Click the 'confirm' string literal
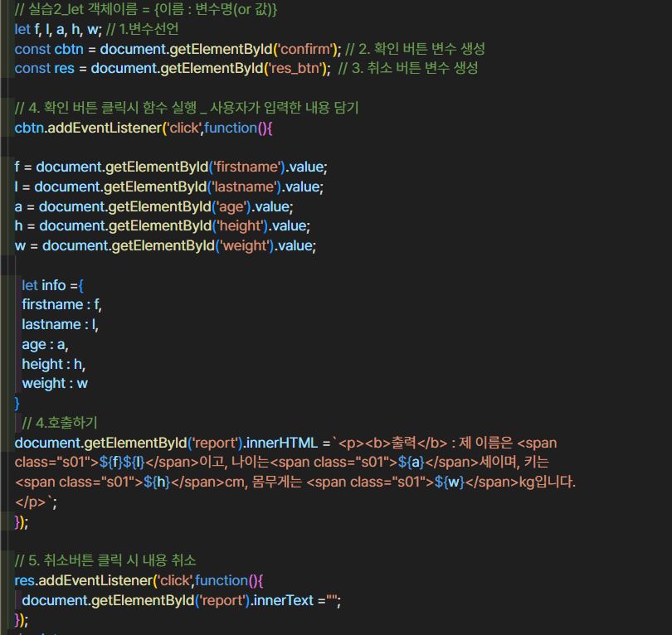Screen dimensions: 672x635 [313, 49]
